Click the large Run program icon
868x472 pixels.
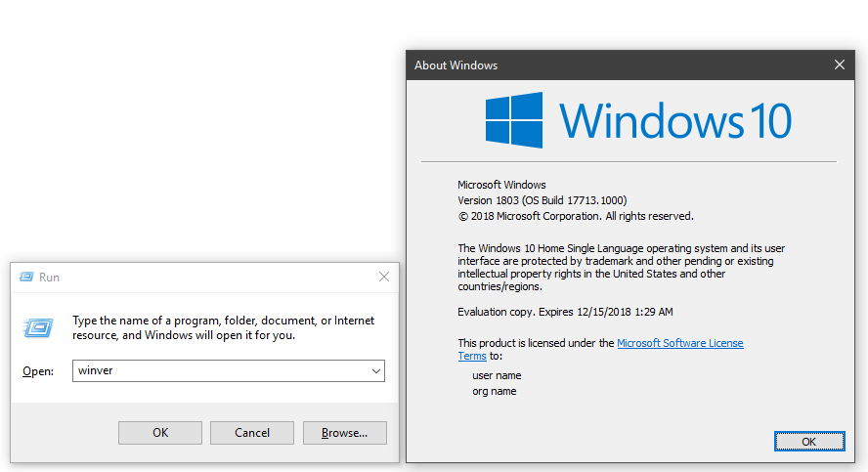[38, 326]
